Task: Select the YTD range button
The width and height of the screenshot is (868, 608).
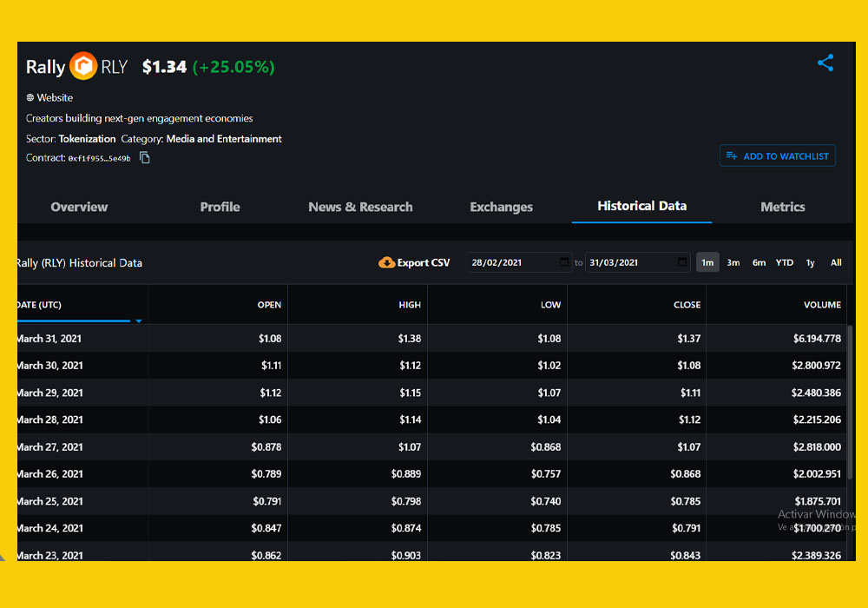Action: [785, 262]
